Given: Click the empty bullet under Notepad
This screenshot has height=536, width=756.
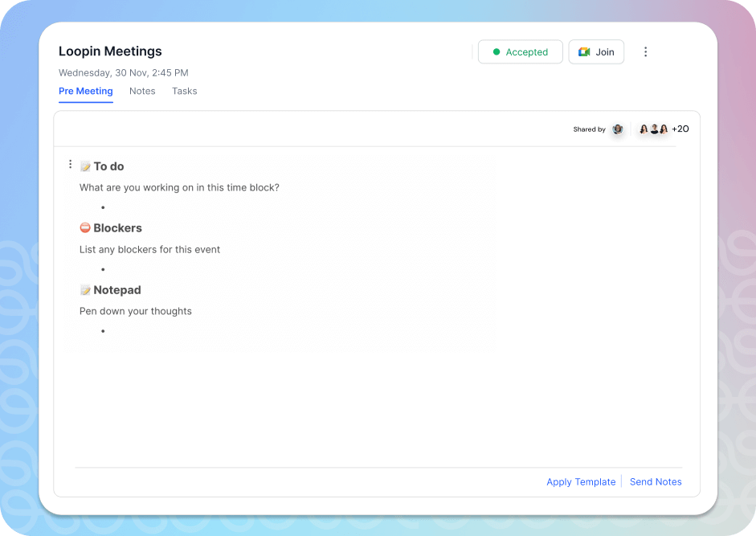Looking at the screenshot, I should [x=103, y=331].
